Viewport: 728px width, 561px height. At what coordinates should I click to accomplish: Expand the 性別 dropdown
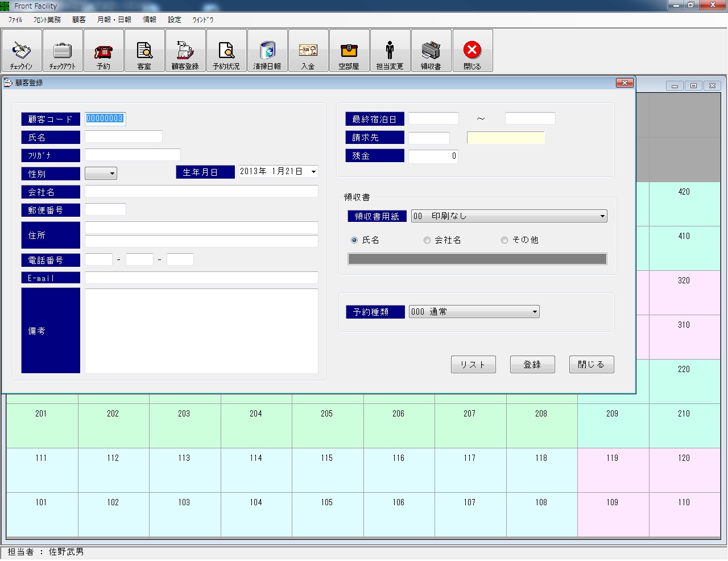coord(101,173)
